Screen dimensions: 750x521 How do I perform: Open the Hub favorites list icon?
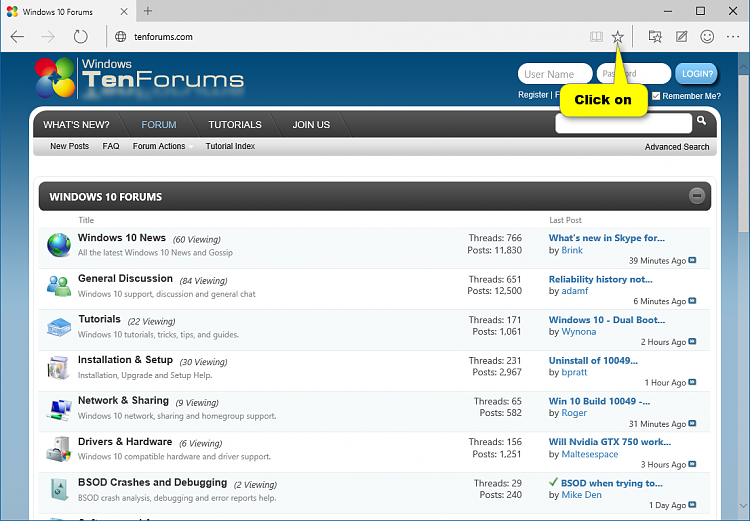(x=655, y=37)
